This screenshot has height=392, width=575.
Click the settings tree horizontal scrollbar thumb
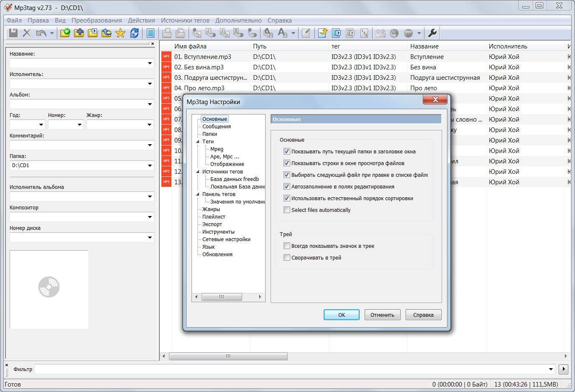(222, 297)
